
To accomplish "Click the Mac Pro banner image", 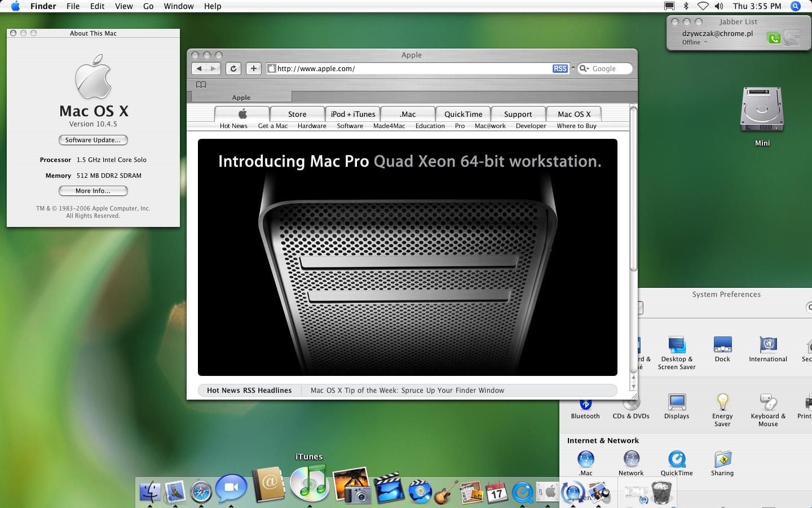I will point(408,257).
